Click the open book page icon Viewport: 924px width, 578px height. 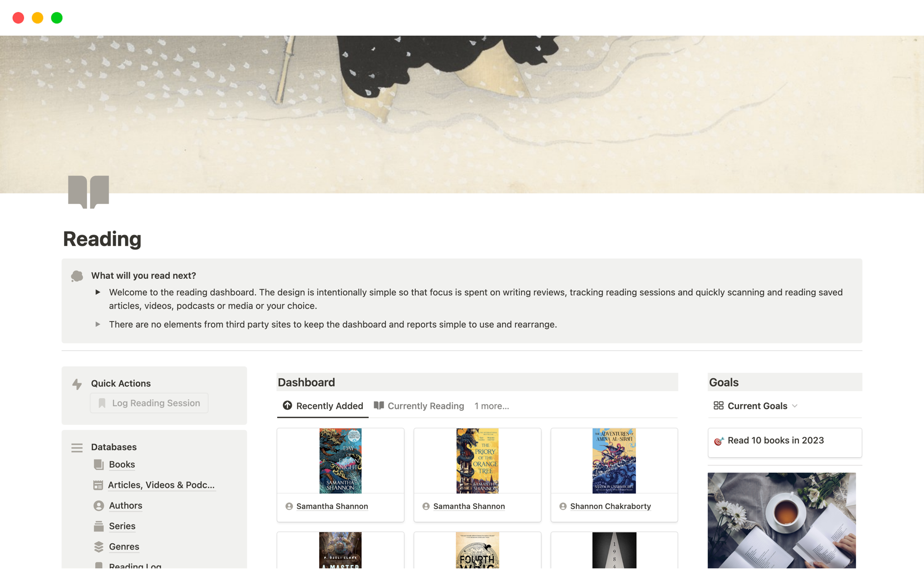click(89, 192)
